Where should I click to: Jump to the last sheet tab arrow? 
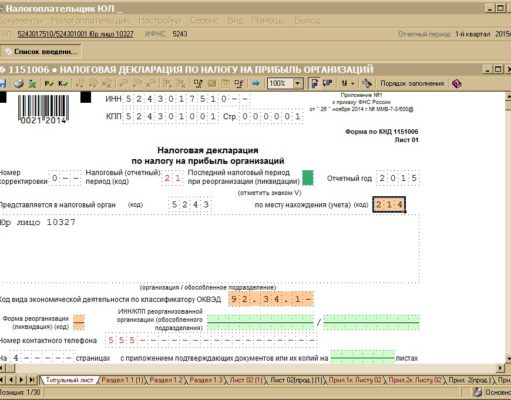click(x=32, y=380)
